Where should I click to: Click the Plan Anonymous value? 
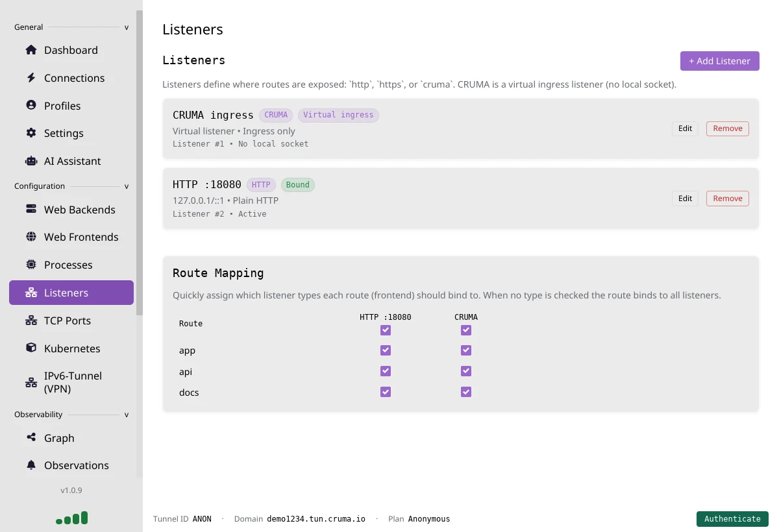[429, 519]
